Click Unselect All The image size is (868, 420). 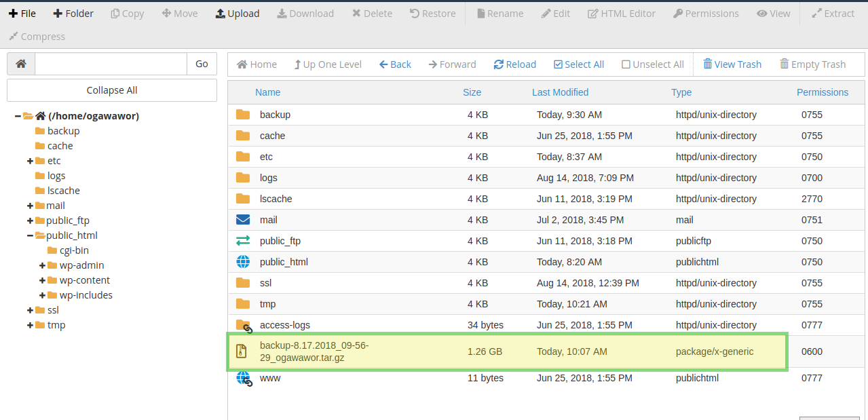(653, 64)
